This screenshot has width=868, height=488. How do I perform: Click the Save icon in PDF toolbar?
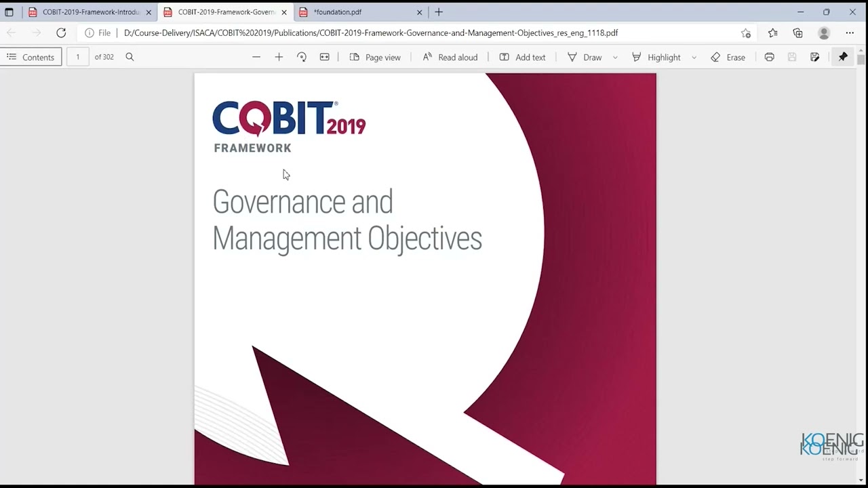pos(791,57)
